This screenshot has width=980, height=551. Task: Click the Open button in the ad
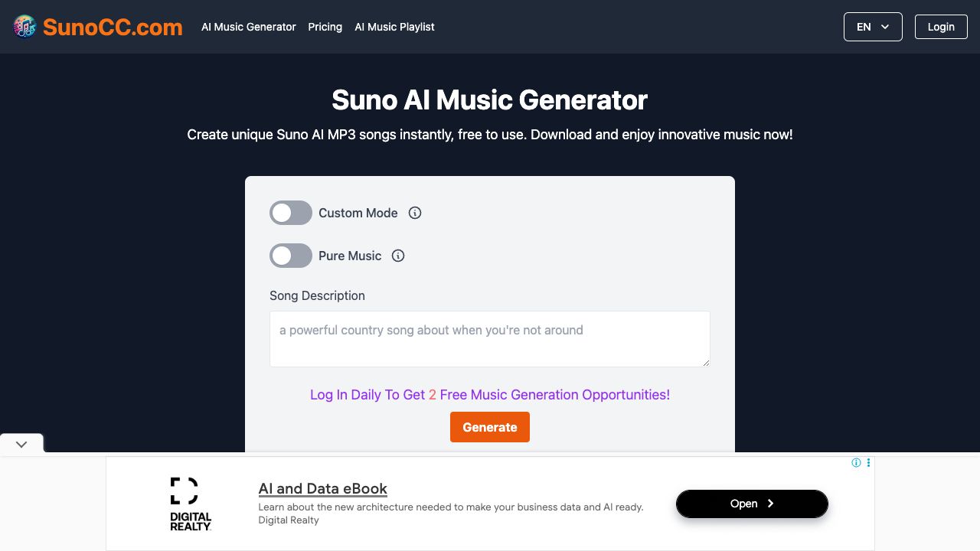click(x=752, y=504)
